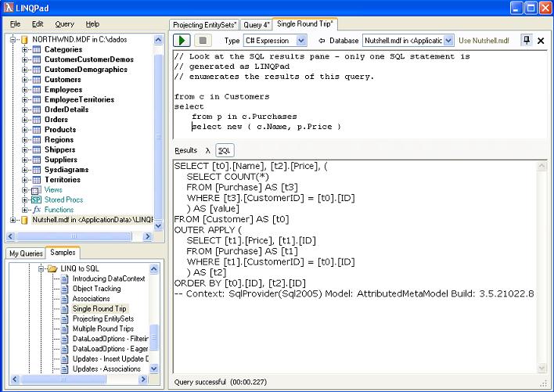This screenshot has height=392, width=554.
Task: Open the Database selection dropdown
Action: click(x=448, y=41)
